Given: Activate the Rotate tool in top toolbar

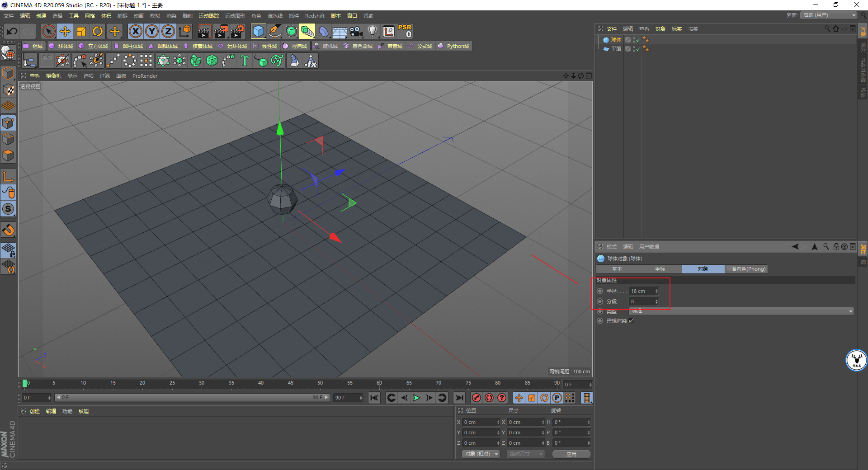Looking at the screenshot, I should 98,31.
